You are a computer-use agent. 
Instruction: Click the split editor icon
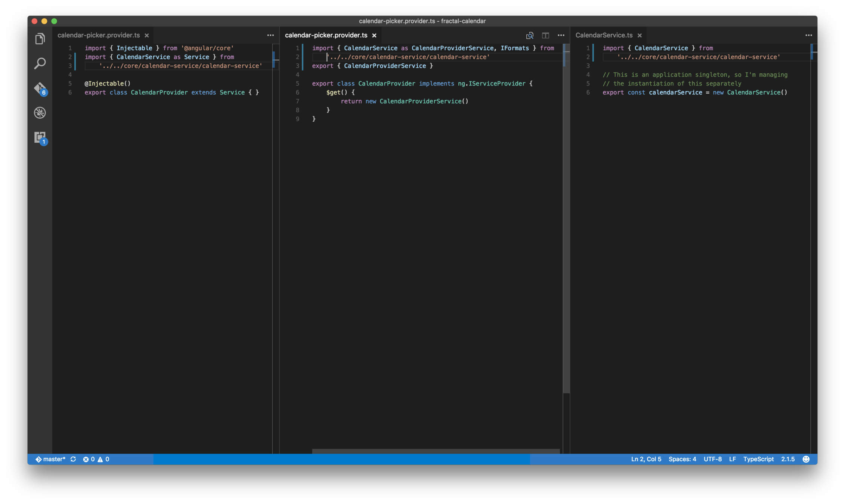[545, 35]
